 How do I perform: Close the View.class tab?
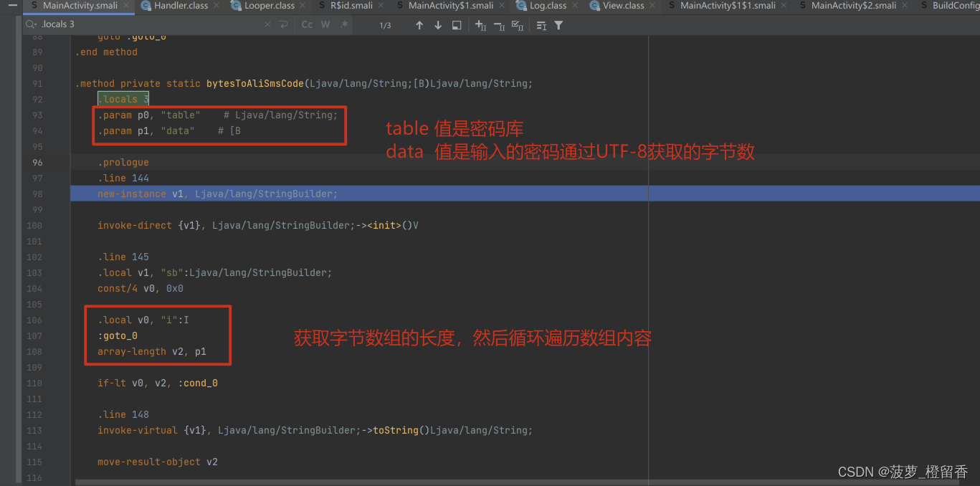click(x=653, y=6)
